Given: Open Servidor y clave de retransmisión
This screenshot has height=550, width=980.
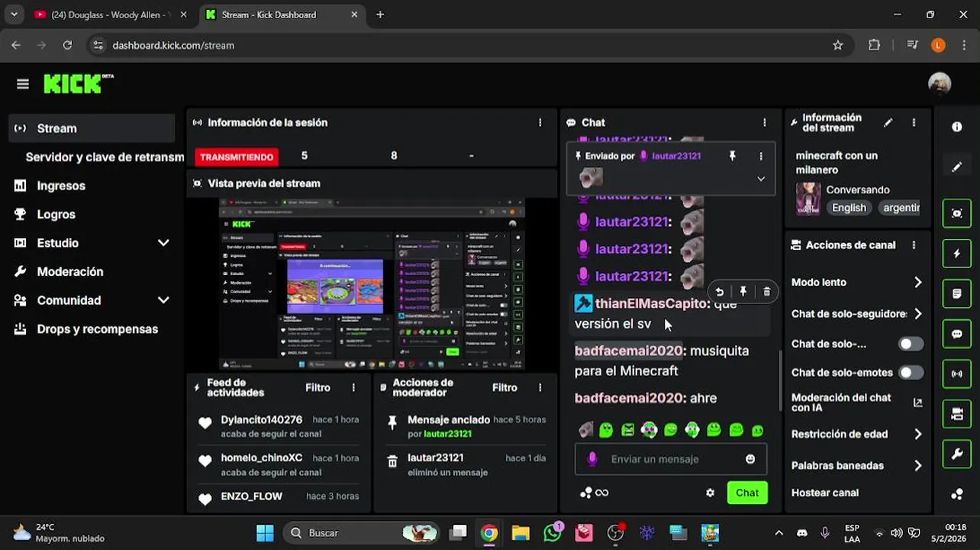Looking at the screenshot, I should pyautogui.click(x=105, y=157).
